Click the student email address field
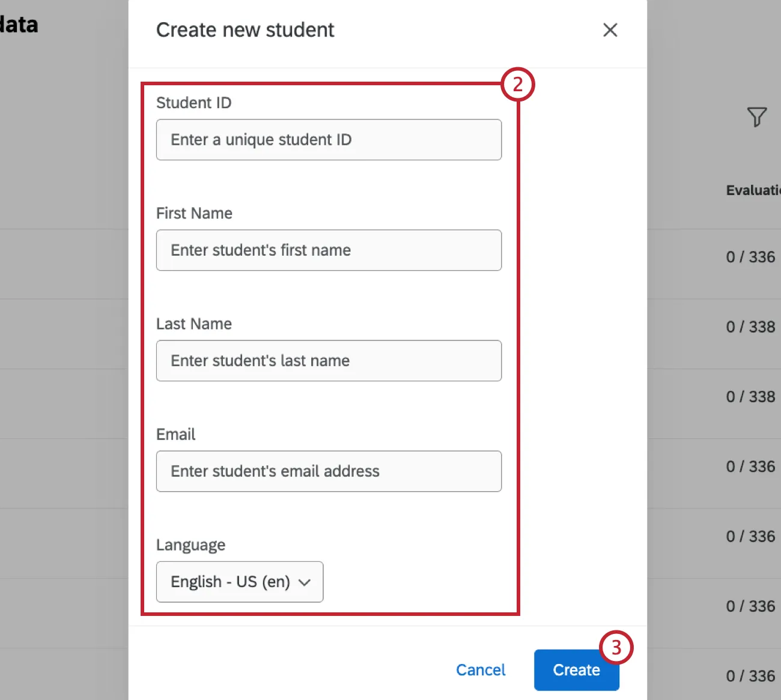The image size is (781, 700). [x=329, y=471]
